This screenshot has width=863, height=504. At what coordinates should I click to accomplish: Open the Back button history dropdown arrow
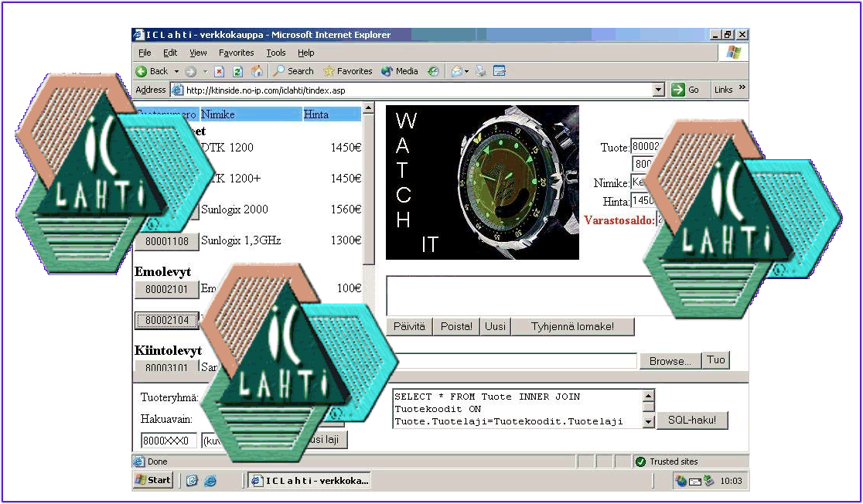[176, 71]
